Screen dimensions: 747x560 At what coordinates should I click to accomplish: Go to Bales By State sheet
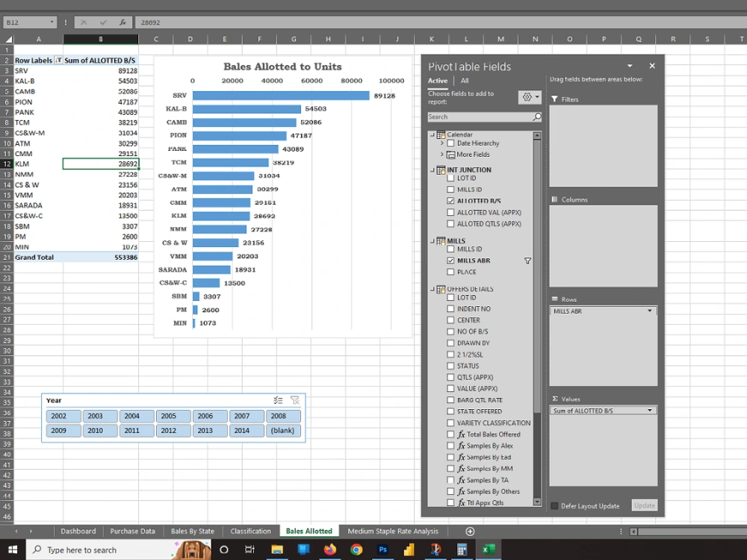coord(193,532)
